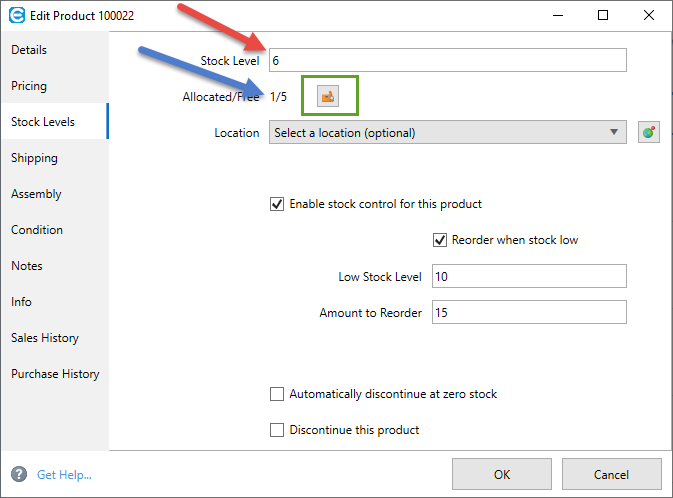
Task: Open the Location dropdown list
Action: tap(447, 132)
